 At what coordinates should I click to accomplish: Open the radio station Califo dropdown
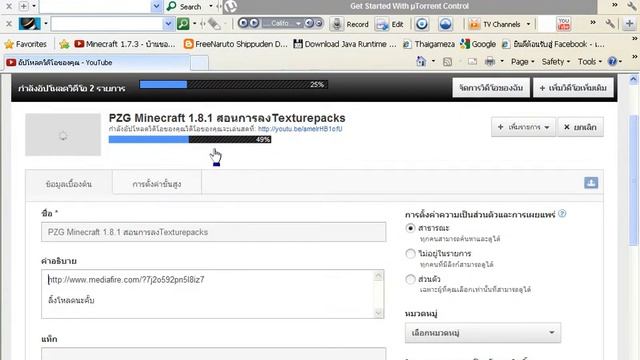(298, 24)
